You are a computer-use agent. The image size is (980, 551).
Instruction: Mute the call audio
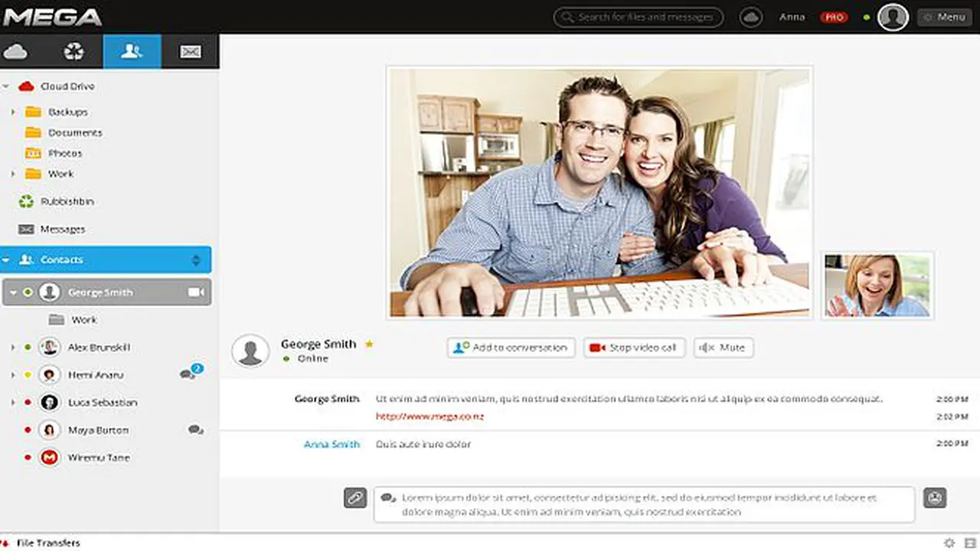pyautogui.click(x=724, y=347)
